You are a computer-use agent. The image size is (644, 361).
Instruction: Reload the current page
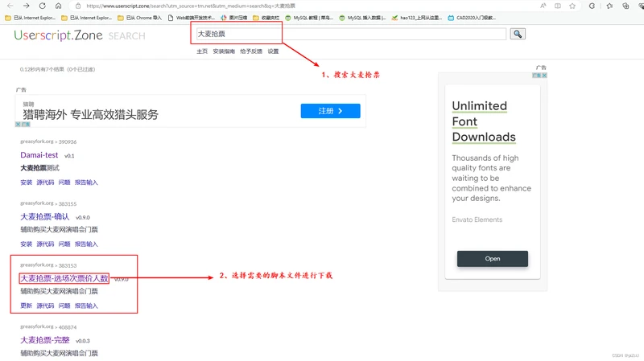point(43,6)
